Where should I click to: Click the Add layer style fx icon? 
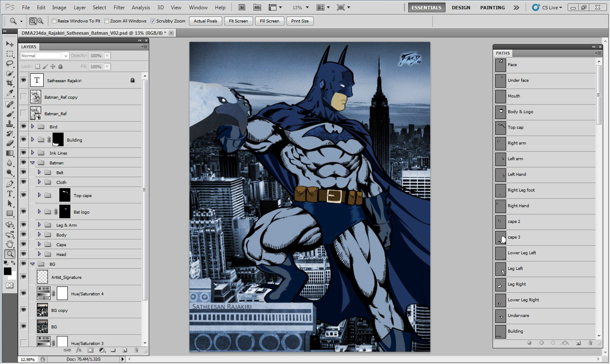click(x=79, y=350)
